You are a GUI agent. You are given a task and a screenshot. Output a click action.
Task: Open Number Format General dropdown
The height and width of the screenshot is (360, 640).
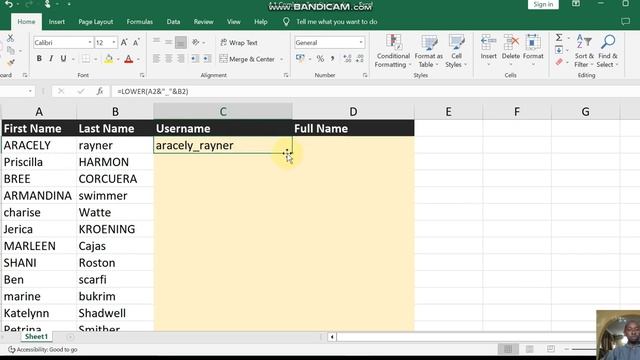361,42
